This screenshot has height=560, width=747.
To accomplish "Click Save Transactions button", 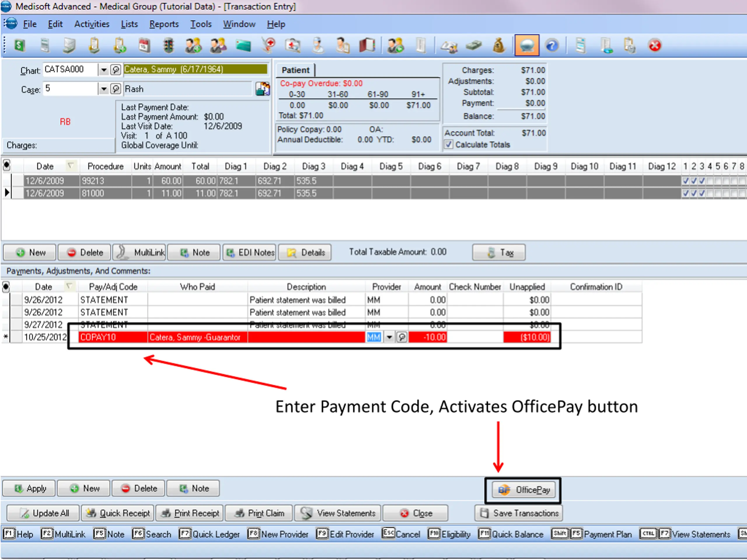I will pyautogui.click(x=519, y=513).
